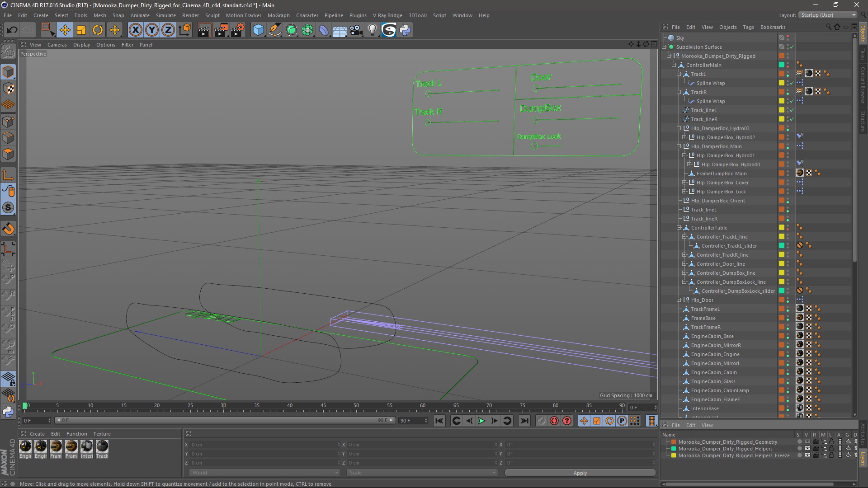
Task: Toggle X-axis lock icon
Action: 135,30
